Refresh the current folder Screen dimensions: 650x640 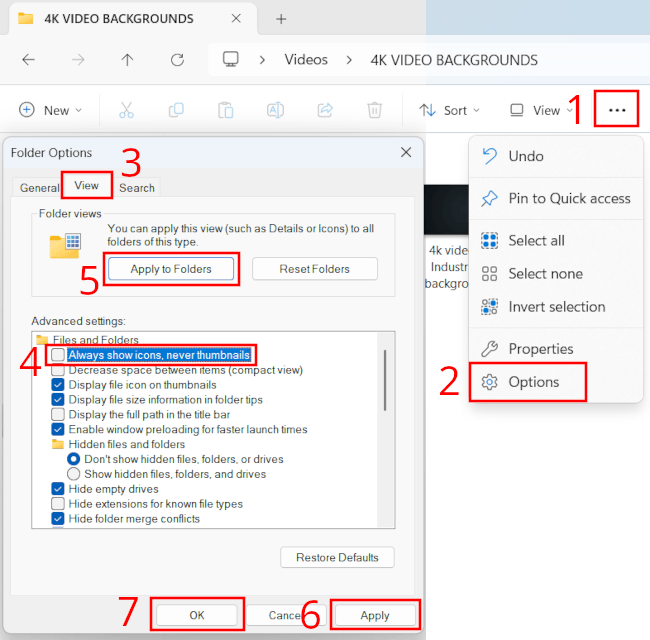tap(177, 60)
